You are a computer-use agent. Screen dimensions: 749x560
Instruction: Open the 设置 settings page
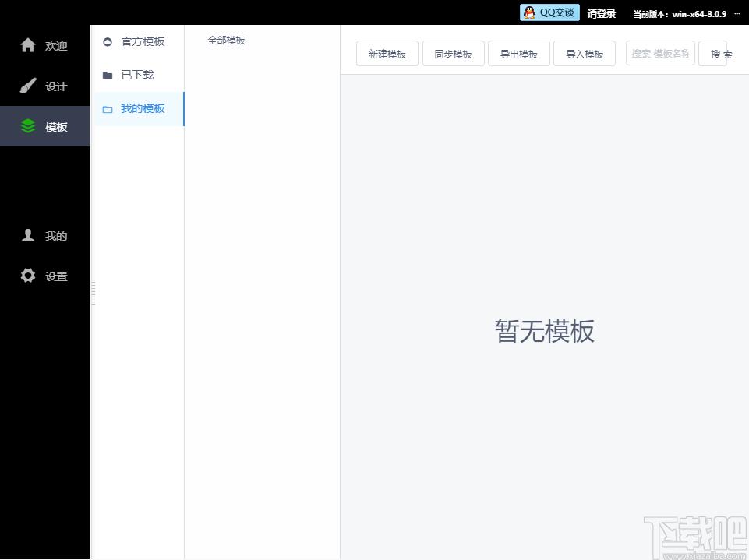(44, 276)
